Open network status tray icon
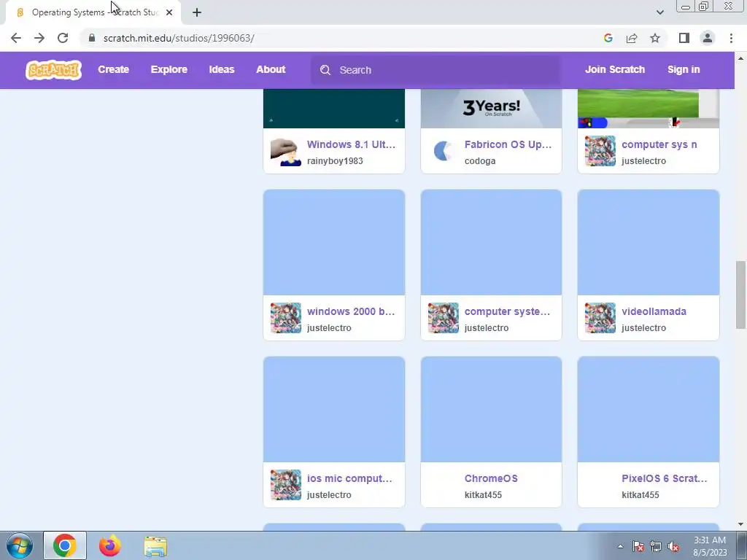 coord(656,546)
